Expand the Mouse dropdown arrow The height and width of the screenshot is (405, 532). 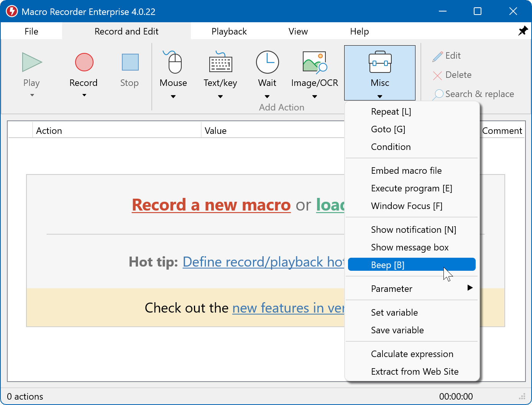point(173,97)
